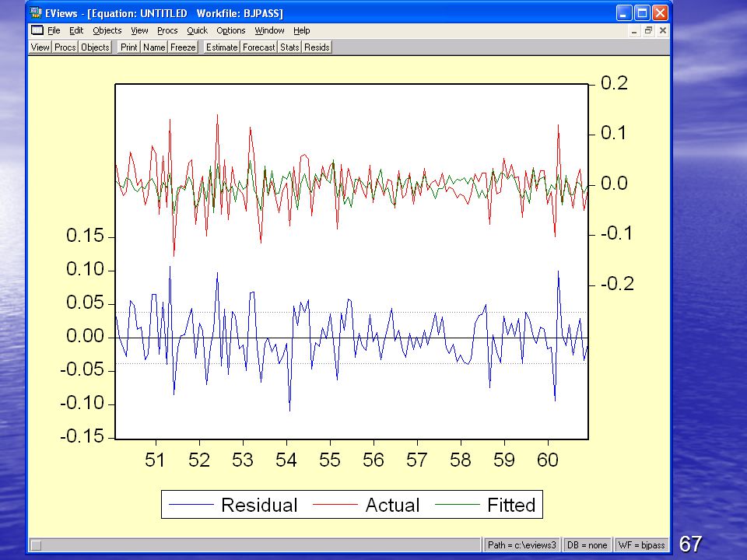Viewport: 747px width, 560px height.
Task: Open the Help menu
Action: tap(302, 30)
